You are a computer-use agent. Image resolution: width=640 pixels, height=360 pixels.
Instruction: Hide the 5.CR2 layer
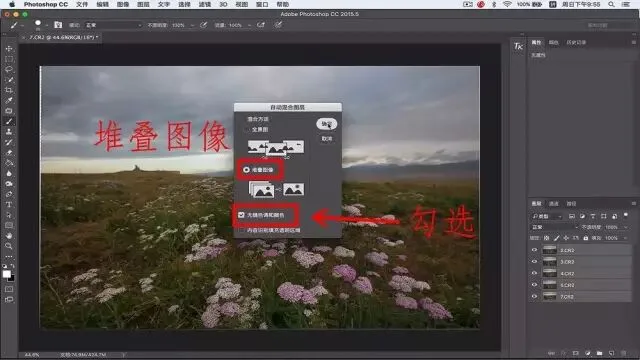pos(534,285)
